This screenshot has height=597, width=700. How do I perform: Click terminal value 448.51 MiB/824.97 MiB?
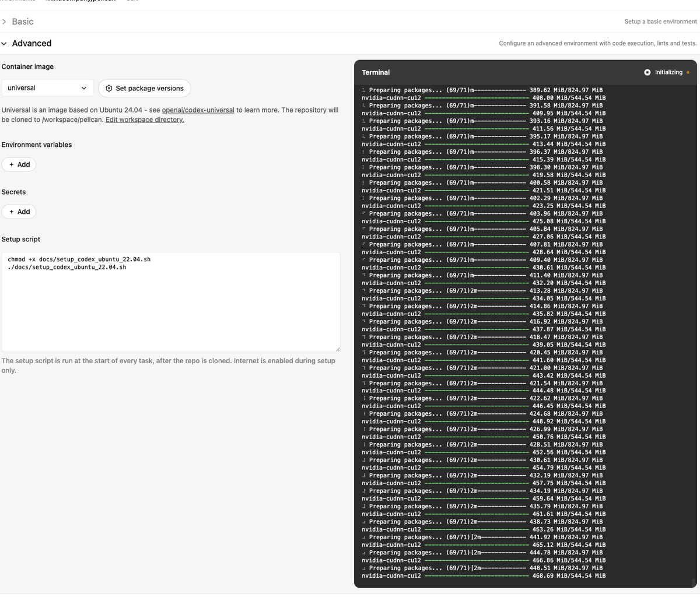click(566, 568)
